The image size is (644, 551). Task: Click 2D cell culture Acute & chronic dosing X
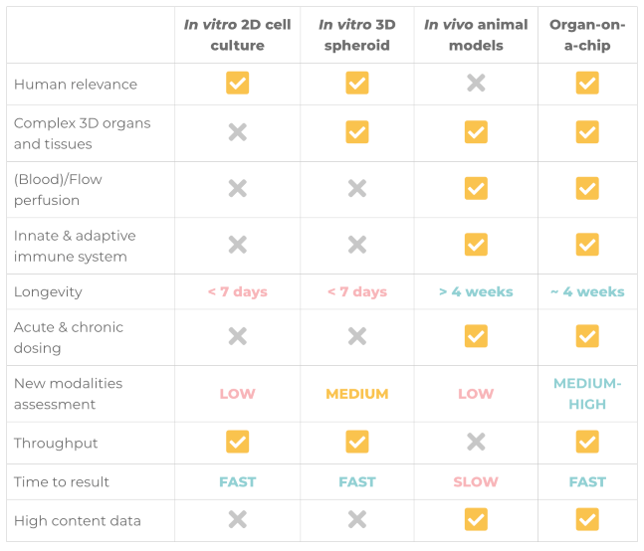(237, 337)
